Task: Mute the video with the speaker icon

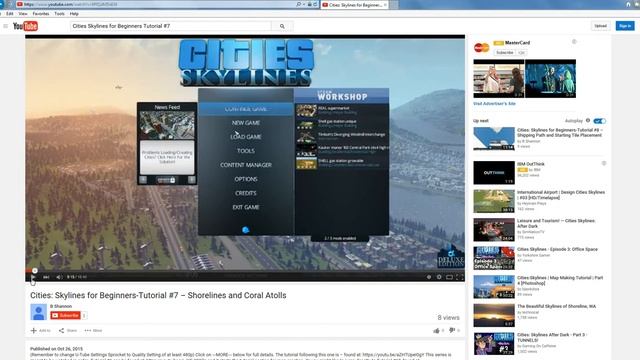Action: coord(59,277)
